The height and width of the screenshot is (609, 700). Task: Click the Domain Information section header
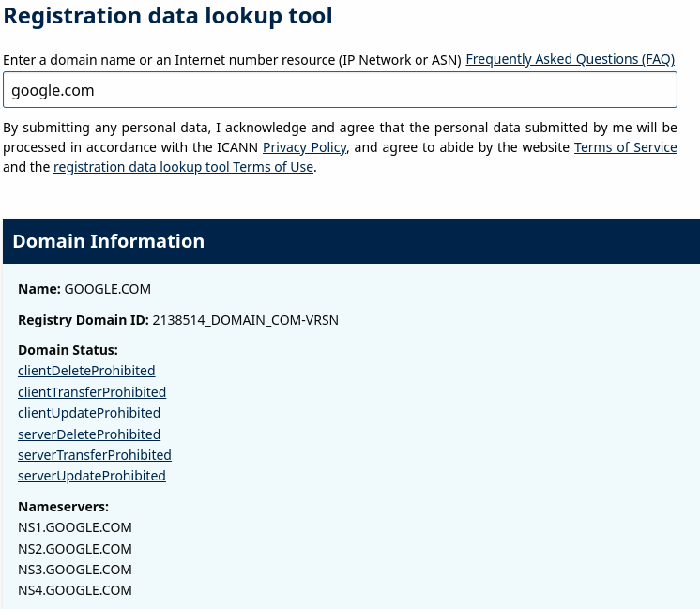coord(108,241)
